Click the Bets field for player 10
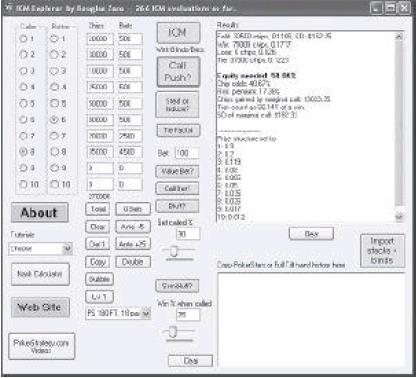Screen dimensions: 417x378 [x=130, y=184]
